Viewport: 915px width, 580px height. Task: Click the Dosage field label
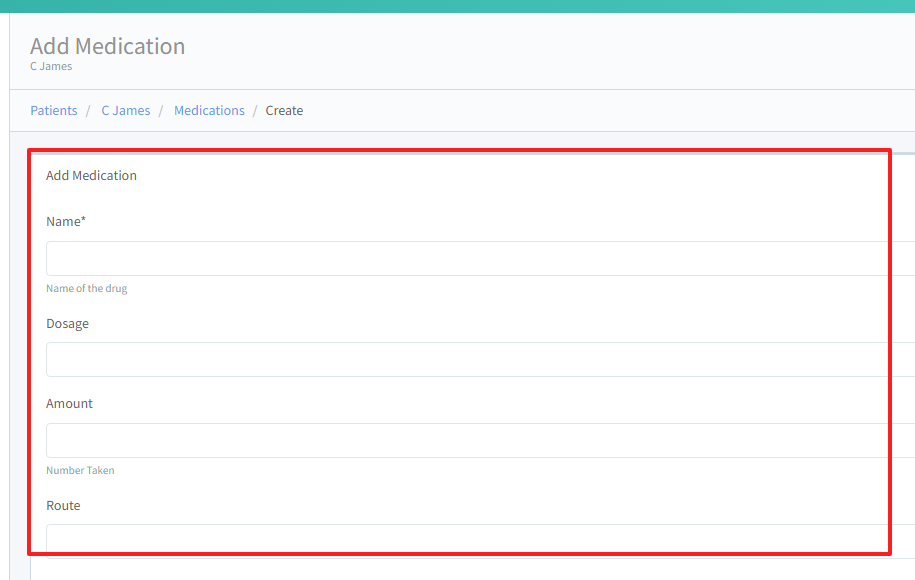67,324
